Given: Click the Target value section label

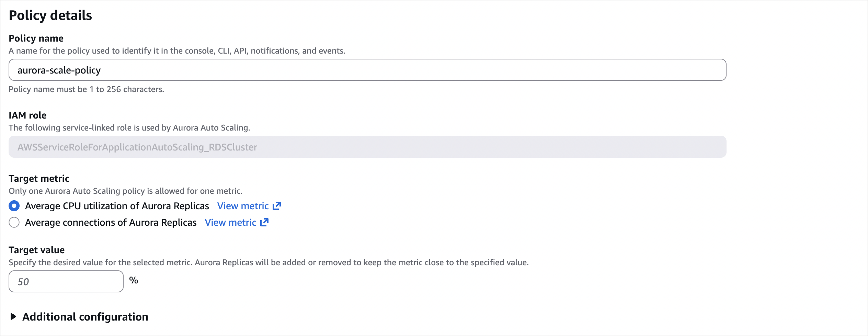Looking at the screenshot, I should click(x=36, y=250).
